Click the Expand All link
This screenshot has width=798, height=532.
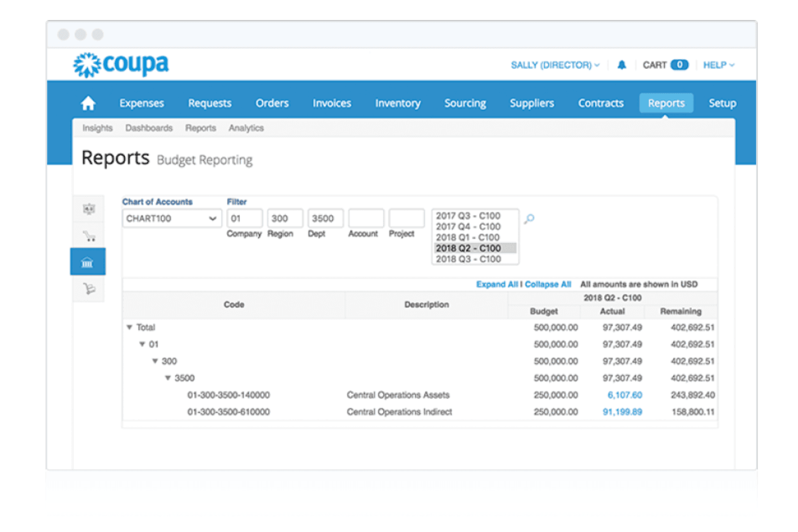497,284
